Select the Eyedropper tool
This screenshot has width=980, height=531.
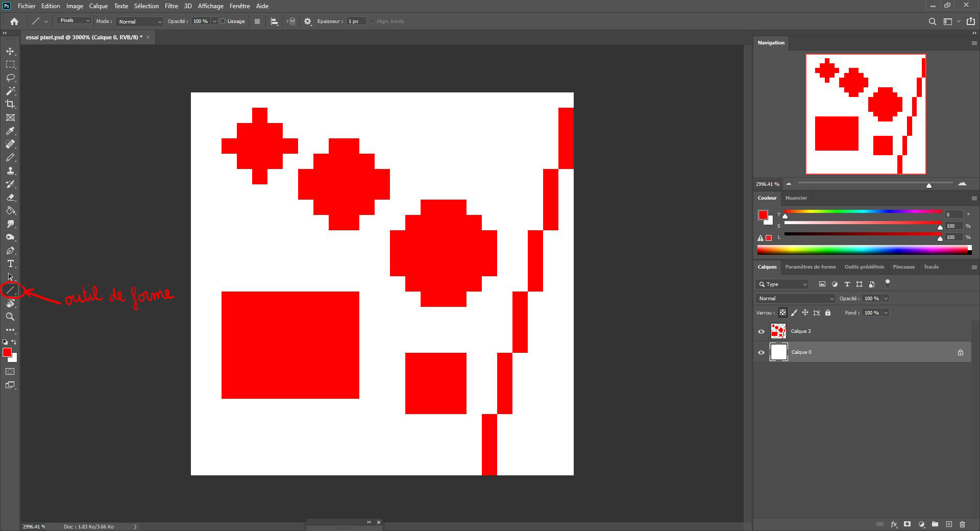click(x=10, y=131)
